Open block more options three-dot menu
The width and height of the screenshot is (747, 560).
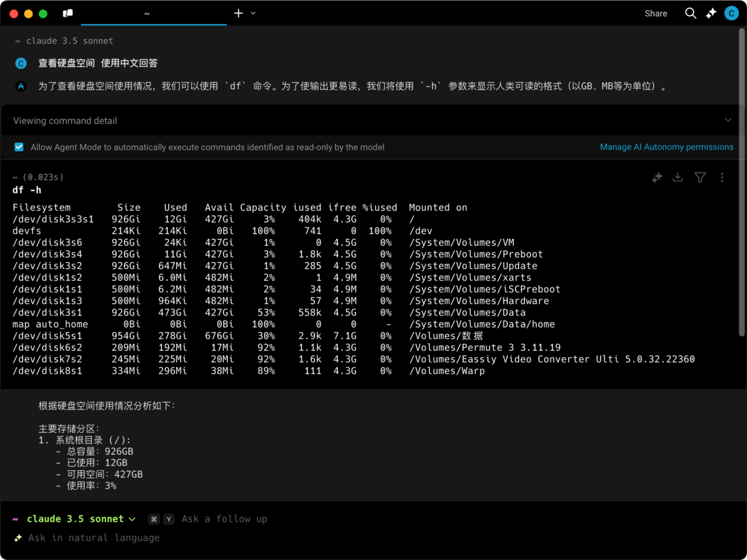[x=722, y=178]
